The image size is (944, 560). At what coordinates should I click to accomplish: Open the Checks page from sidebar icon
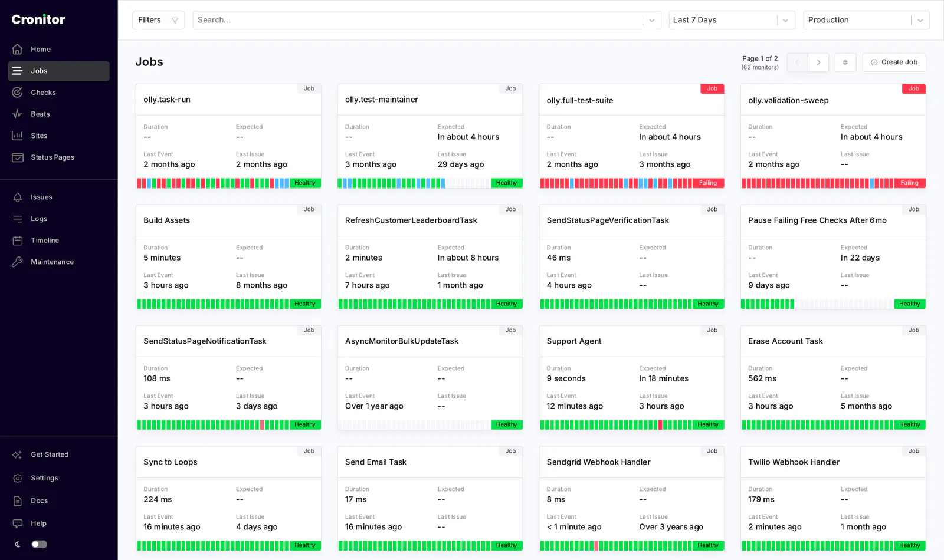click(18, 93)
